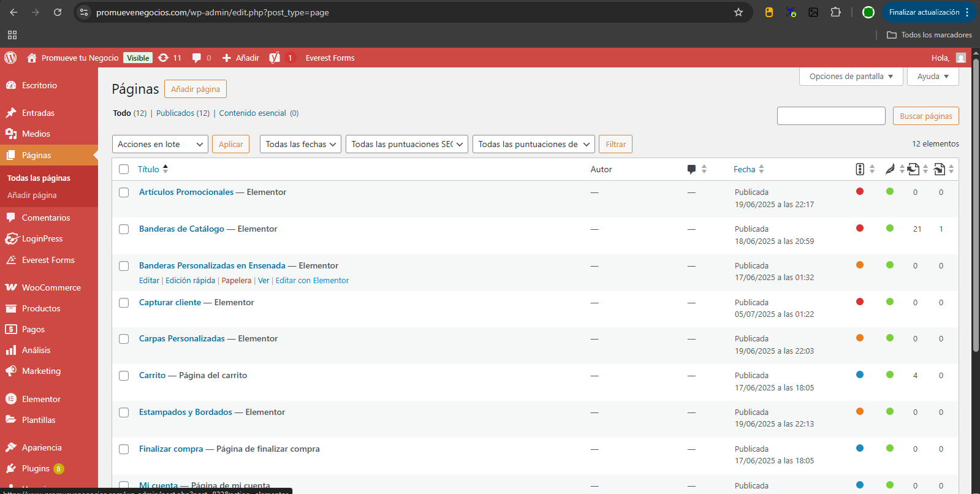This screenshot has height=494, width=980.
Task: Click the Añadir página button
Action: pos(195,89)
